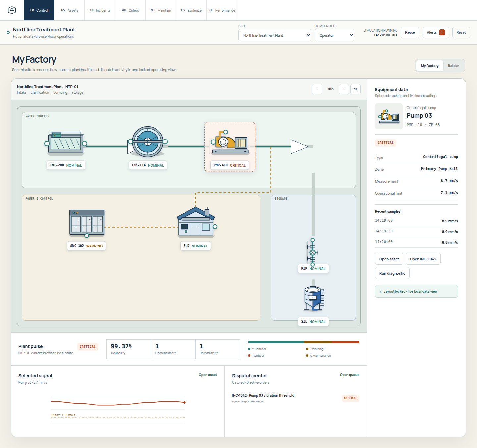Zoom in the plant diagram with plus button
This screenshot has height=448, width=477.
pyautogui.click(x=344, y=89)
